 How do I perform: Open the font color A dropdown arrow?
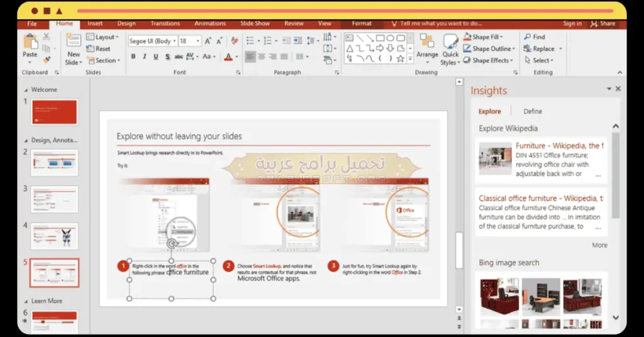pos(236,57)
